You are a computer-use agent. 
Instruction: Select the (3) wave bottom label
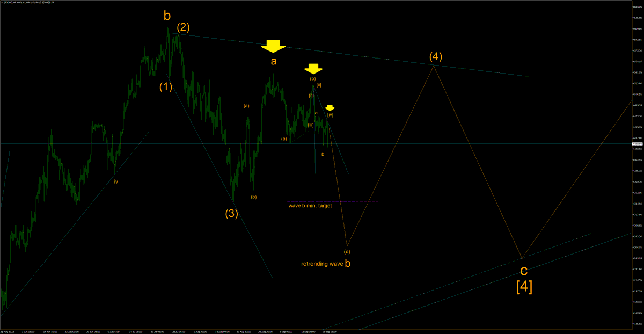coord(231,213)
